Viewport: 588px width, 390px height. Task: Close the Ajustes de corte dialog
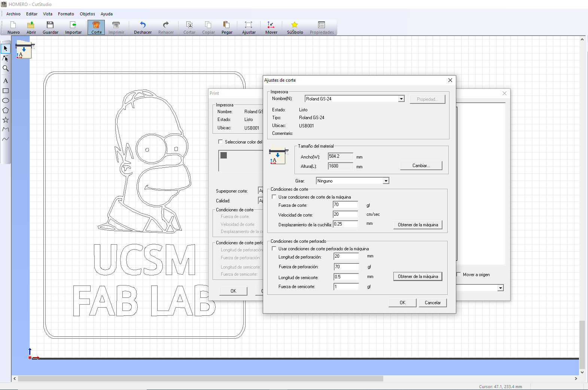pos(450,80)
